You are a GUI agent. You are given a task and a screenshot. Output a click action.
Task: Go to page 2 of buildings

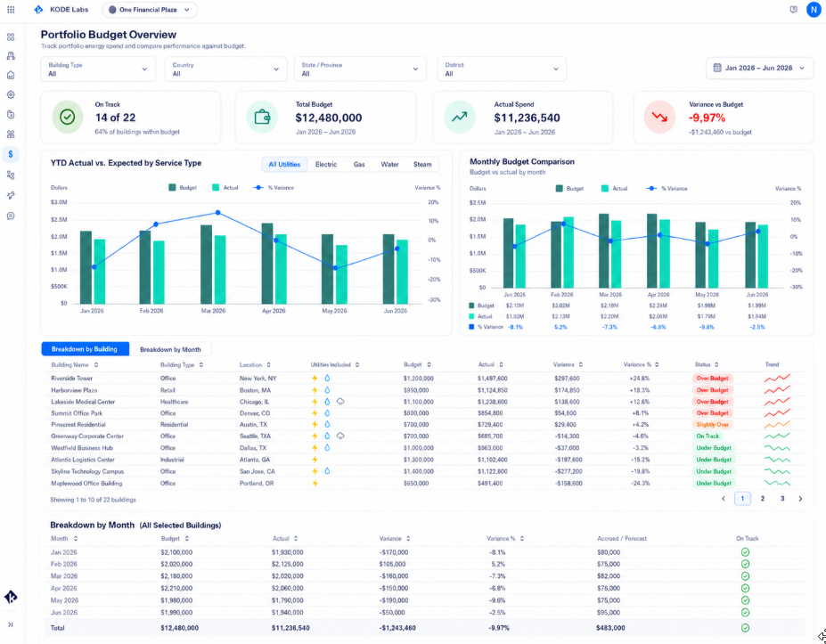(x=762, y=498)
